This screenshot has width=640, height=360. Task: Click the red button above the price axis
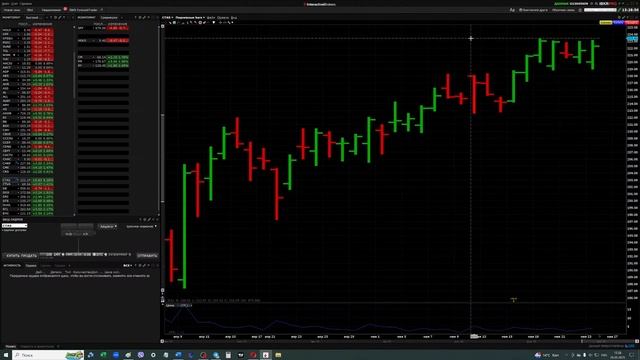[x=632, y=22]
